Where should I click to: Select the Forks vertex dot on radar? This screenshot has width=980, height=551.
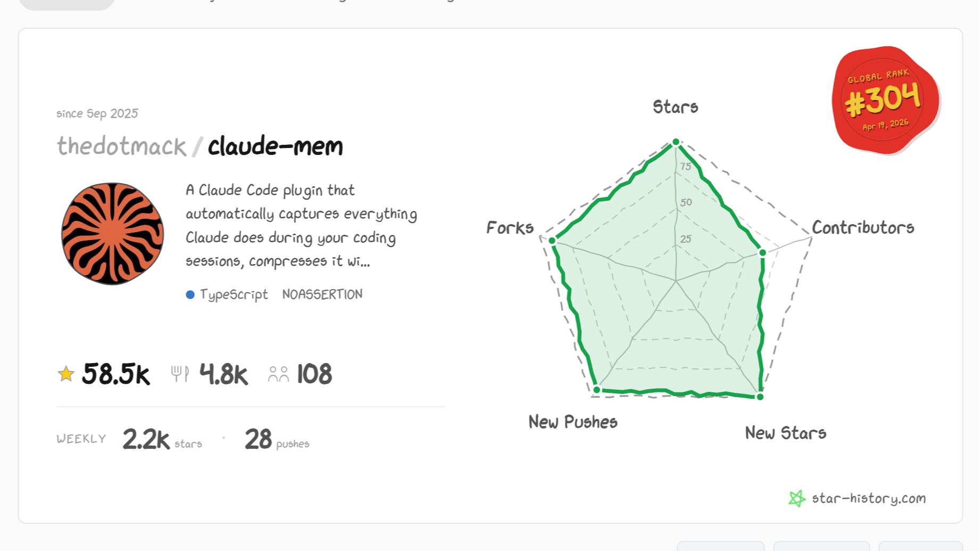pyautogui.click(x=553, y=241)
